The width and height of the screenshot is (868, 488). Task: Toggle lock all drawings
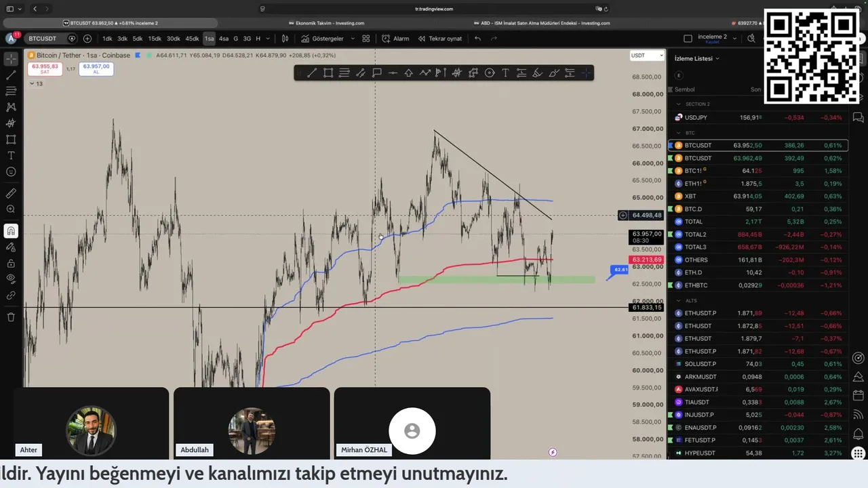[x=11, y=264]
